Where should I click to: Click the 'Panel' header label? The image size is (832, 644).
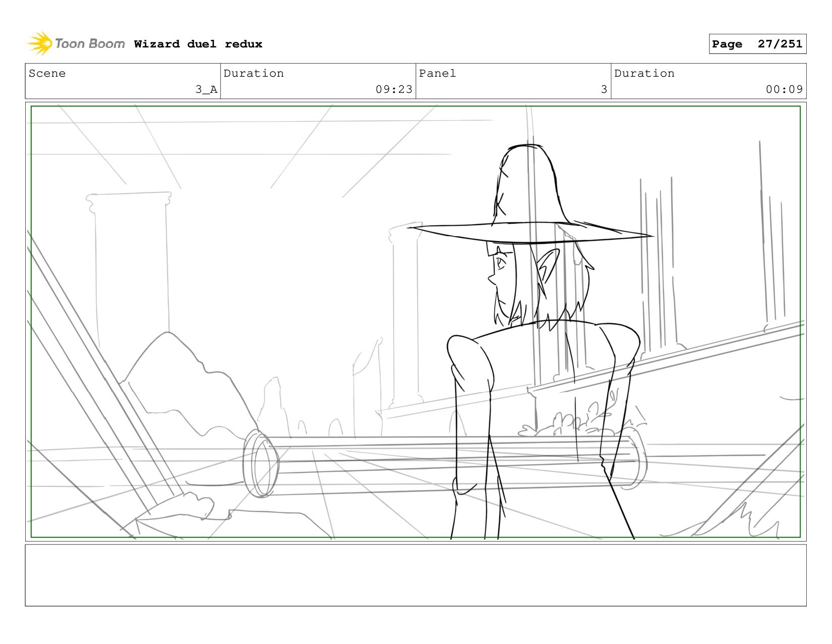pyautogui.click(x=437, y=73)
